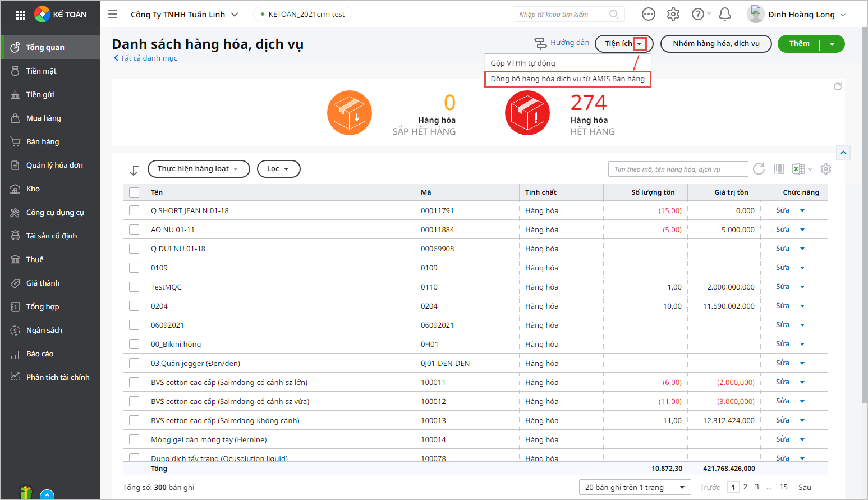Collapse sidebar using the hamburger icon
The width and height of the screenshot is (868, 500).
coord(113,15)
